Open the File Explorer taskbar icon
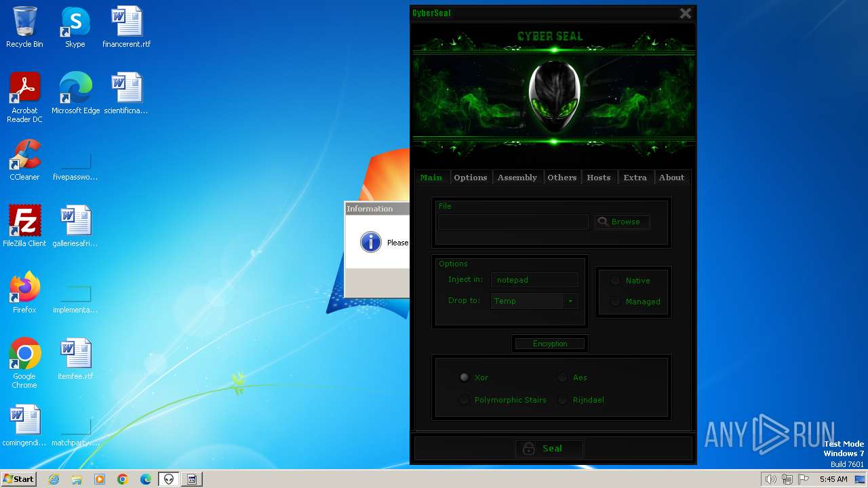The width and height of the screenshot is (868, 488). tap(77, 479)
